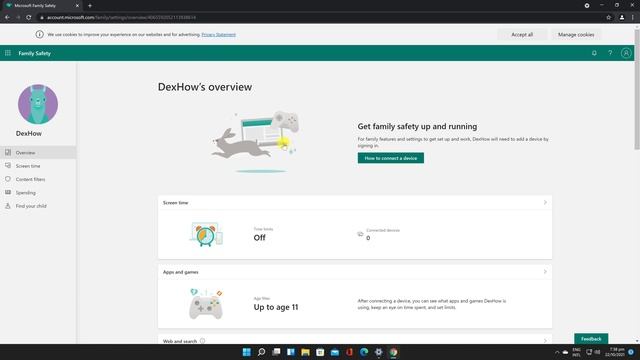
Task: Open the Feedback button
Action: click(591, 339)
